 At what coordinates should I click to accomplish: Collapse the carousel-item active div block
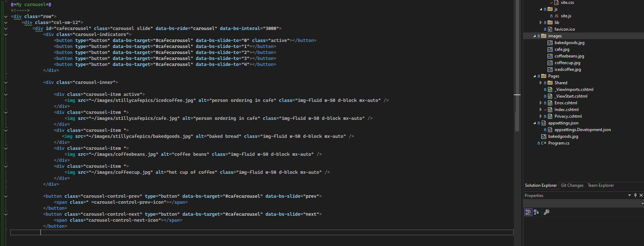(6, 94)
